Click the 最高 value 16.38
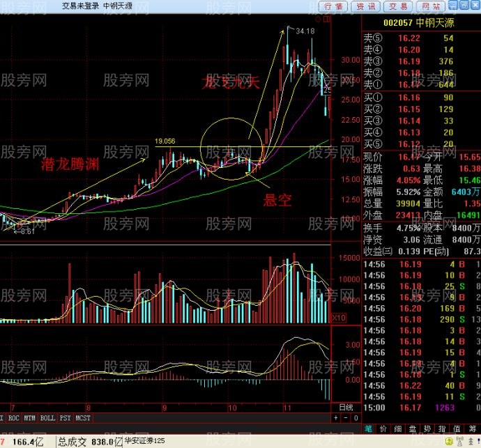The height and width of the screenshot is (448, 481). [470, 169]
